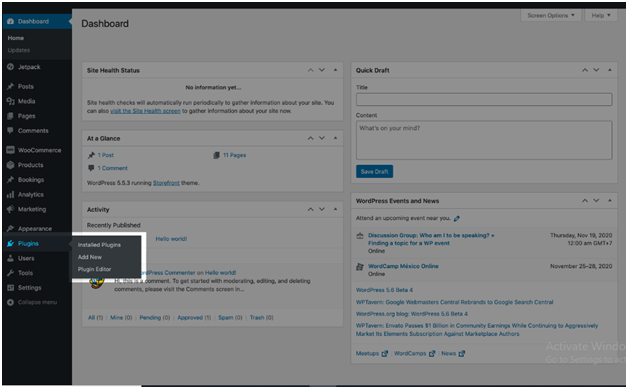Collapse the Quick Draft panel
This screenshot has height=389, width=628.
(610, 70)
